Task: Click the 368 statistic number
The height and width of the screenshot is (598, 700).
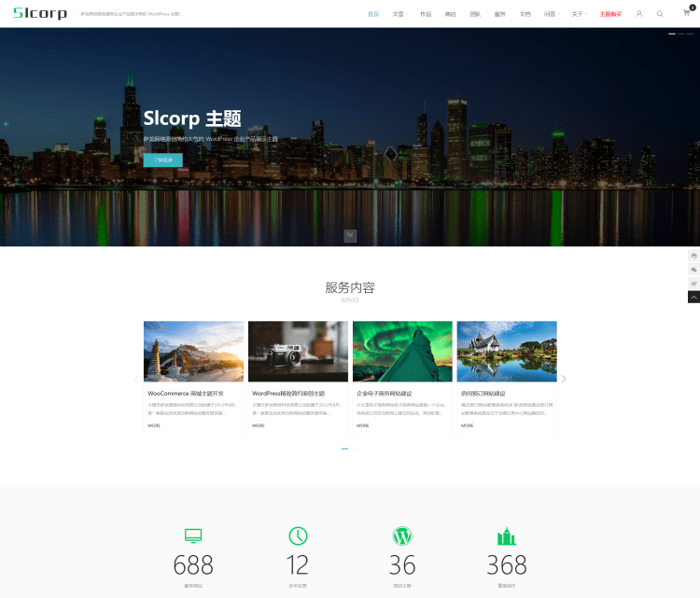Action: coord(507,565)
